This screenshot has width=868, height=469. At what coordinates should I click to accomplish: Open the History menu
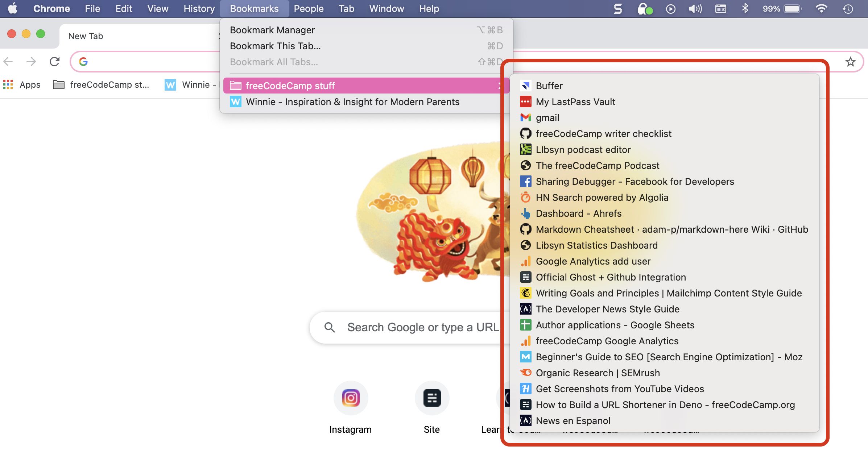coord(199,9)
